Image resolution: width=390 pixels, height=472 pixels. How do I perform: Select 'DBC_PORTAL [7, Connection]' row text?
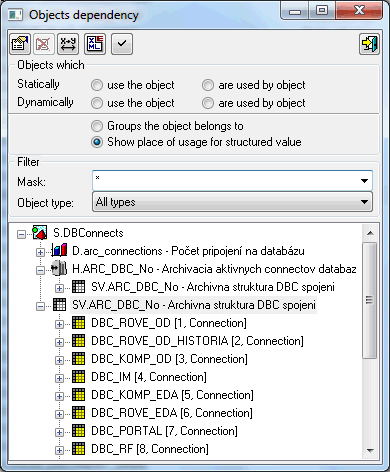point(164,431)
